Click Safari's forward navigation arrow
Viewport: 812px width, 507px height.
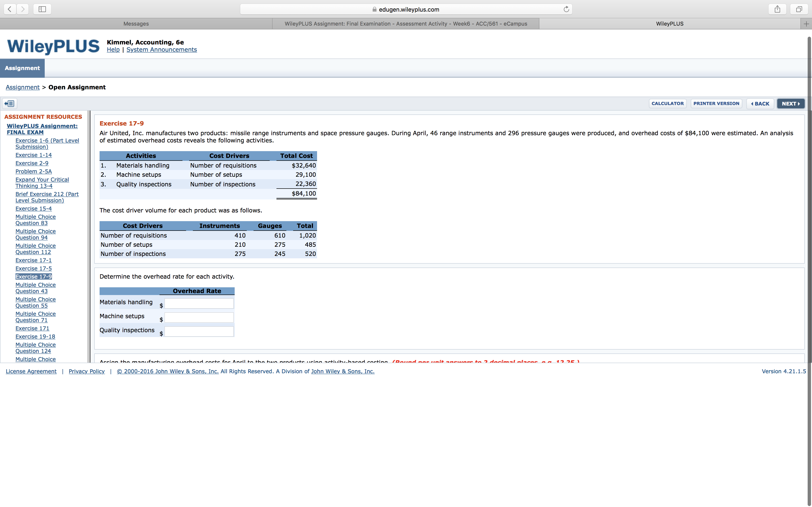(x=22, y=9)
